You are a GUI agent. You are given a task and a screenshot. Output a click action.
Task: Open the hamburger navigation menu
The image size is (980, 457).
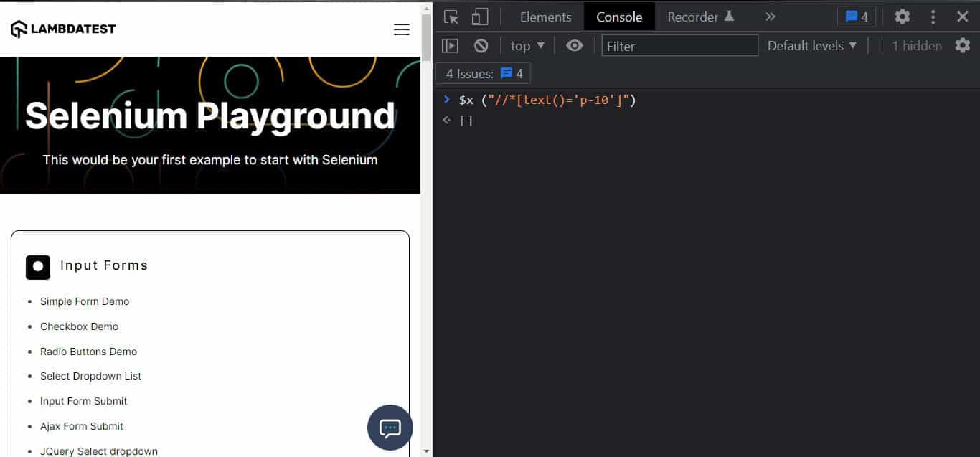[401, 30]
